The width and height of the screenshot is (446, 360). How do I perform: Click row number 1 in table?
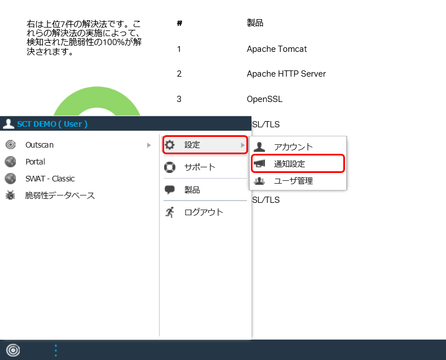coord(179,49)
